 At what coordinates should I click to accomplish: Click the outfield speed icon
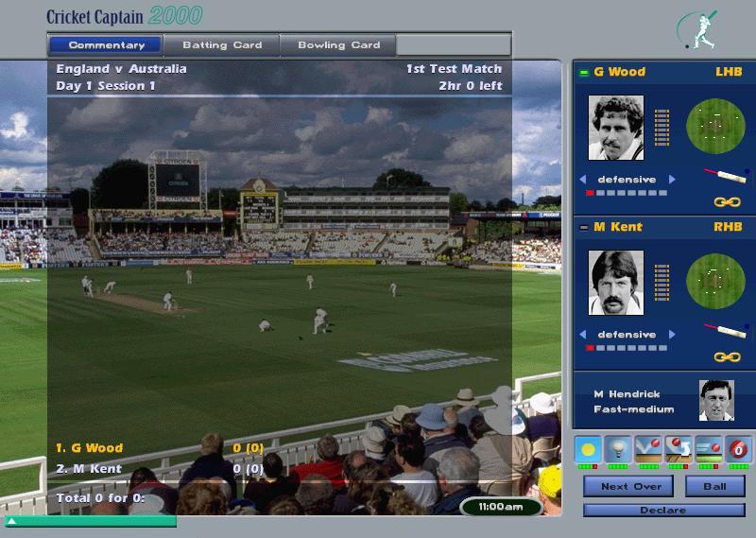[x=709, y=447]
